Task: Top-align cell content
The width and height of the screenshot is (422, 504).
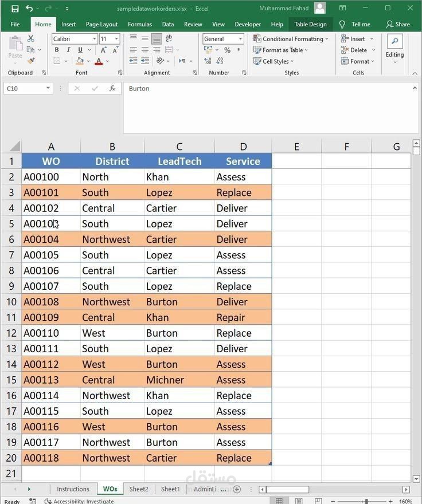Action: [133, 38]
